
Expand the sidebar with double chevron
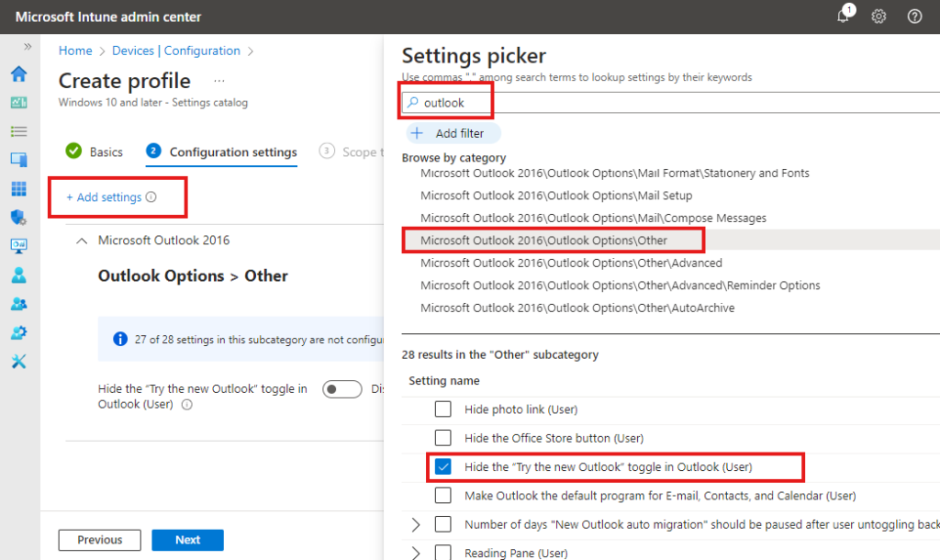point(28,47)
